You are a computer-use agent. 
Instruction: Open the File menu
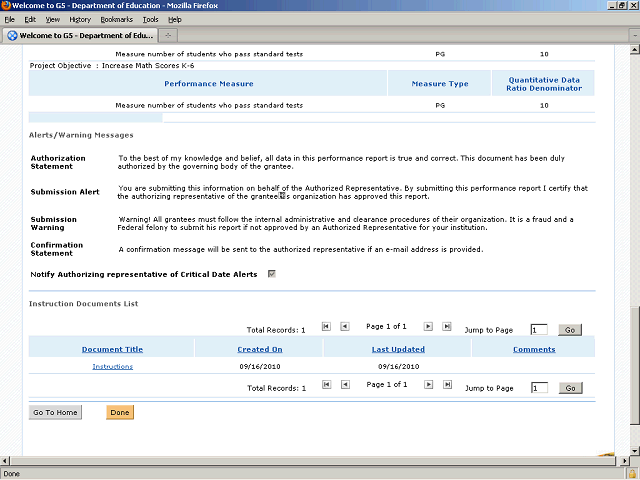(9, 20)
